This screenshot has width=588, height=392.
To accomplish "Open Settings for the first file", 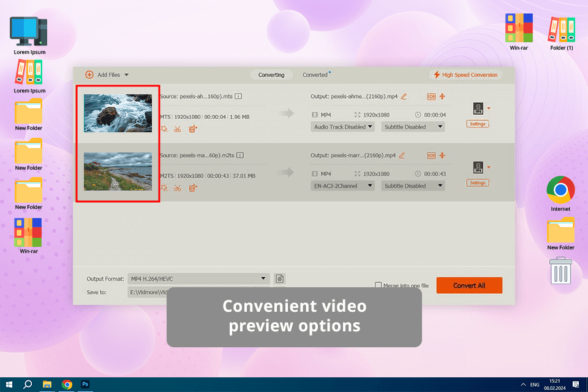I will 477,124.
